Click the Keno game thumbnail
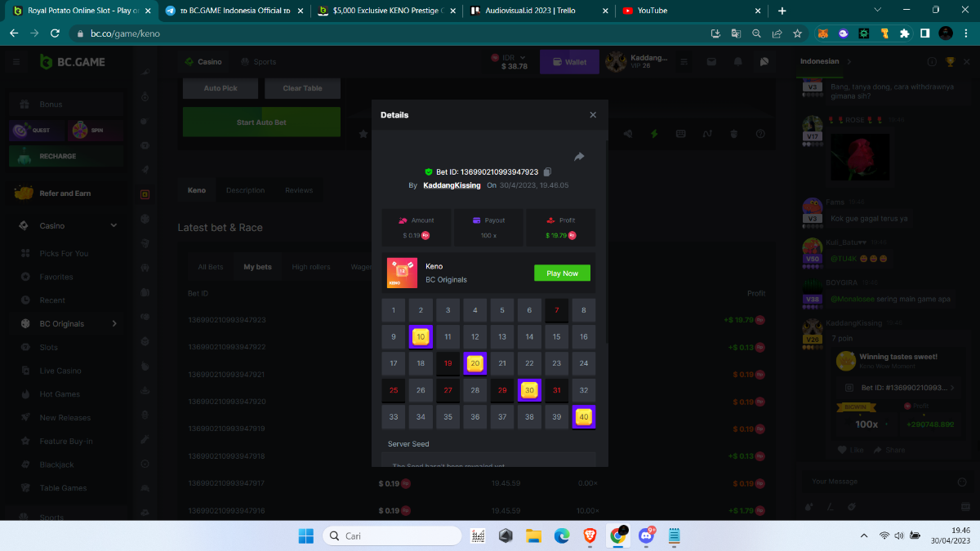 (402, 273)
